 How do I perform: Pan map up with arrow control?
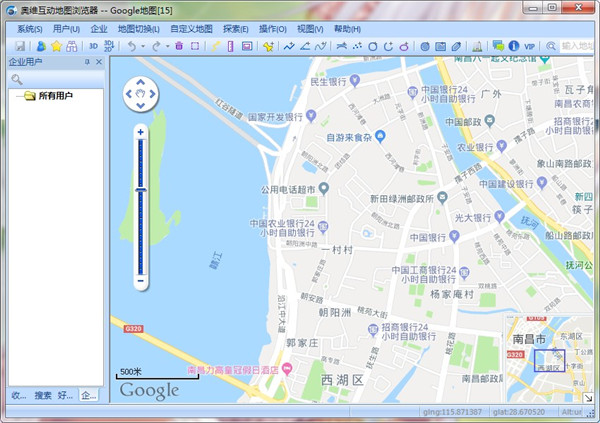point(140,82)
